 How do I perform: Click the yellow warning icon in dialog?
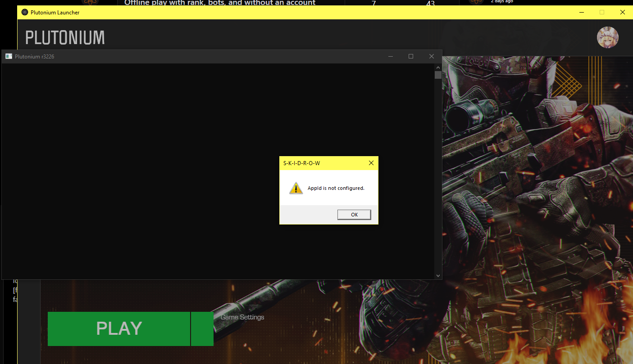pyautogui.click(x=296, y=188)
